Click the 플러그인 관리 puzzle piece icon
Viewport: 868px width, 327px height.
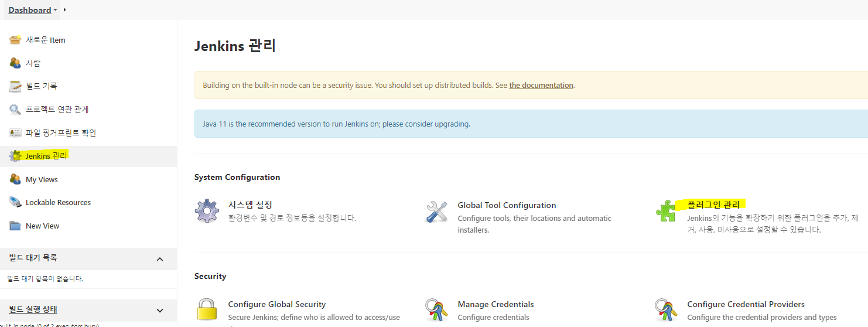point(666,211)
